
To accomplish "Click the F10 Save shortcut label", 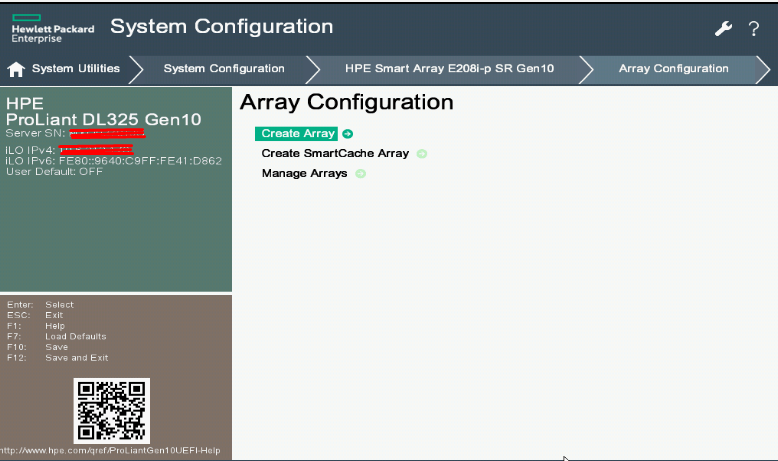I will click(x=57, y=347).
